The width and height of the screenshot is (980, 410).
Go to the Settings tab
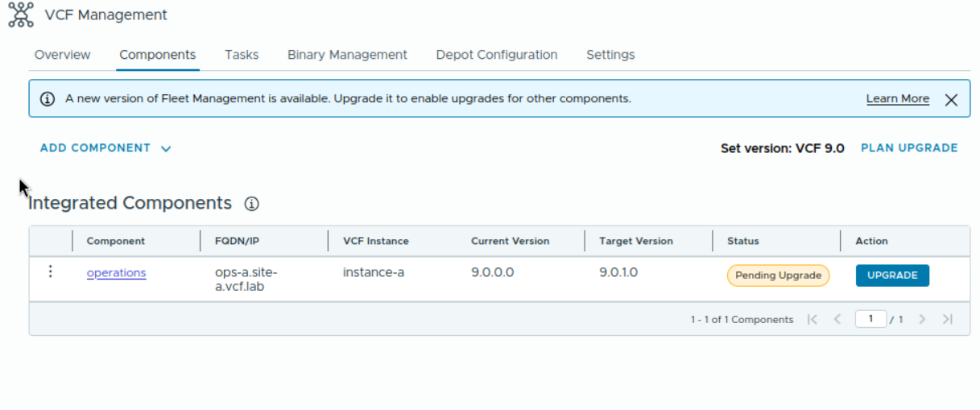[x=610, y=55]
